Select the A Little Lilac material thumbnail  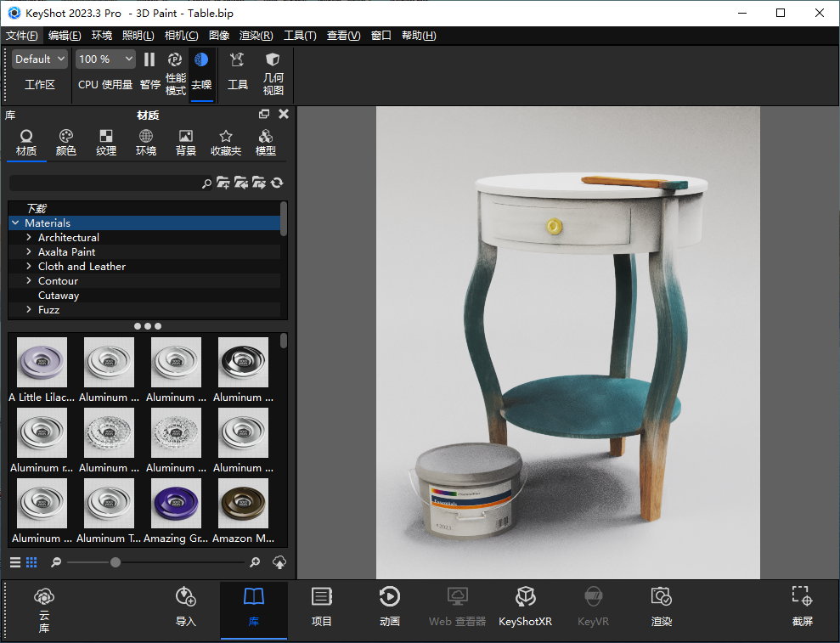42,362
